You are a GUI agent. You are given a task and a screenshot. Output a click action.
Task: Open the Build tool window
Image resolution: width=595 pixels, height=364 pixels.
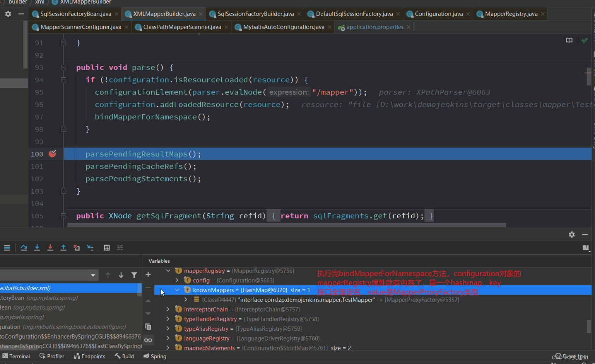click(x=124, y=356)
